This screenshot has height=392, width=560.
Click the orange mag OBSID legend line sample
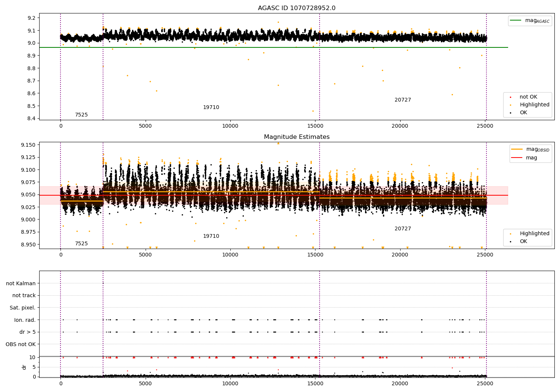[517, 149]
